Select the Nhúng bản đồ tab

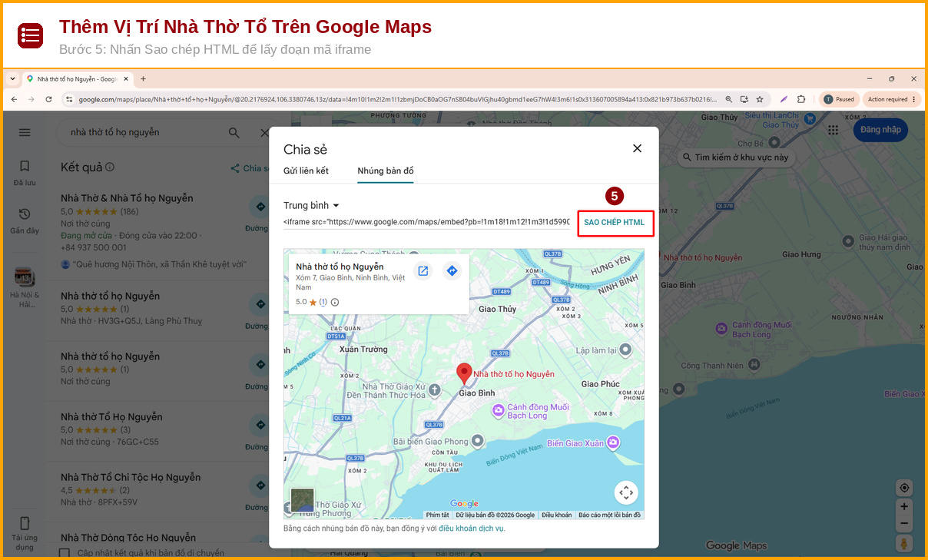click(386, 171)
